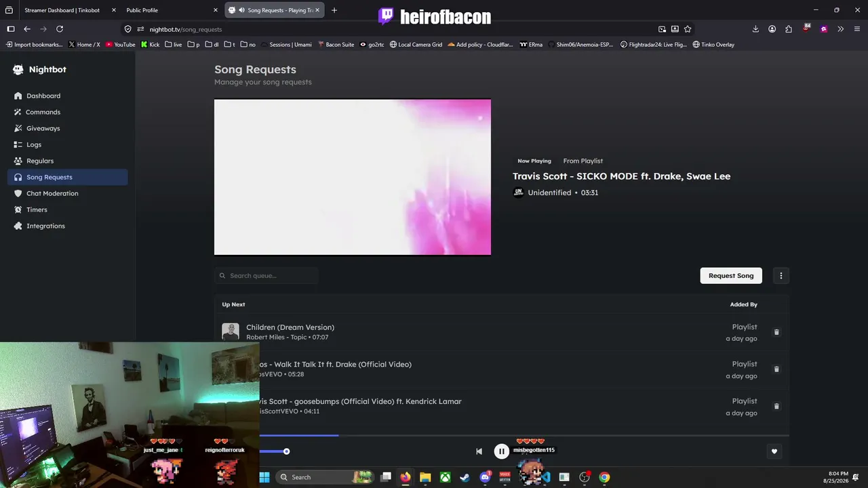Open the Xbox app from the taskbar

(x=445, y=477)
